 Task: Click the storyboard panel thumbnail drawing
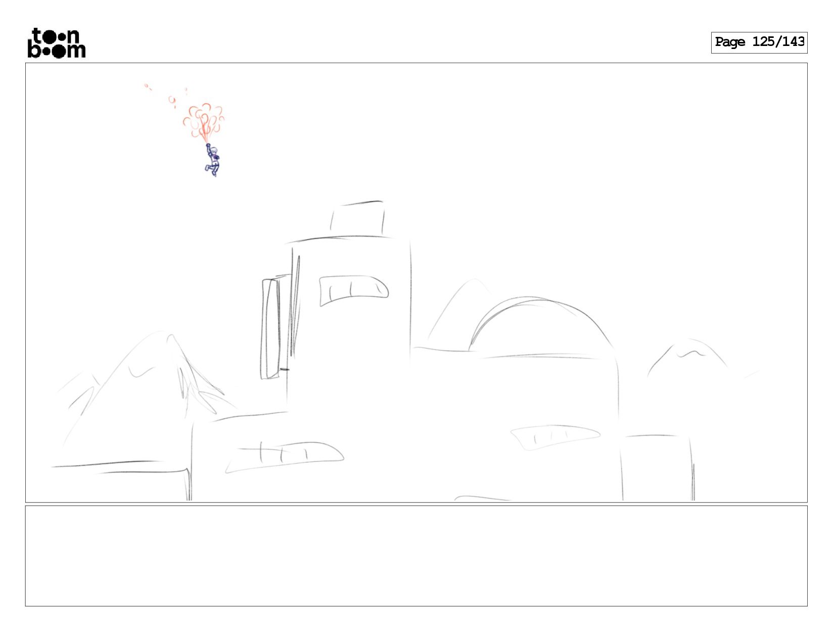pyautogui.click(x=416, y=282)
